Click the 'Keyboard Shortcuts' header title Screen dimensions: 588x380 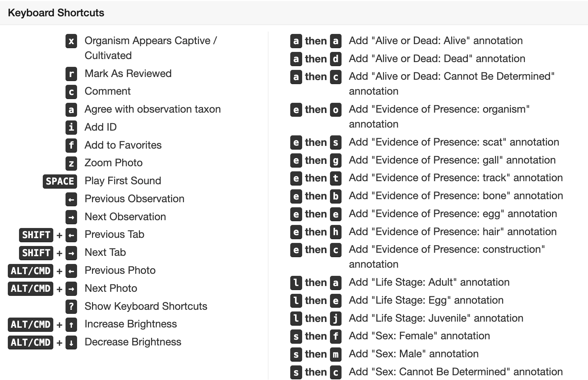coord(56,13)
